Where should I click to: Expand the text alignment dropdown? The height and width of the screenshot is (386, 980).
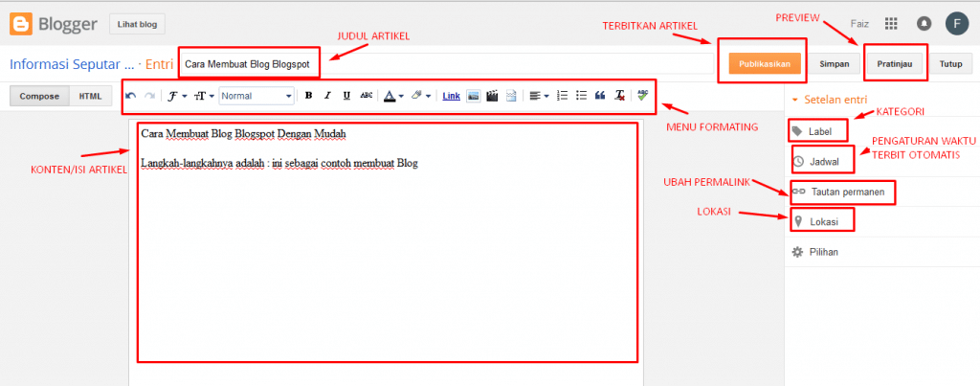click(540, 96)
